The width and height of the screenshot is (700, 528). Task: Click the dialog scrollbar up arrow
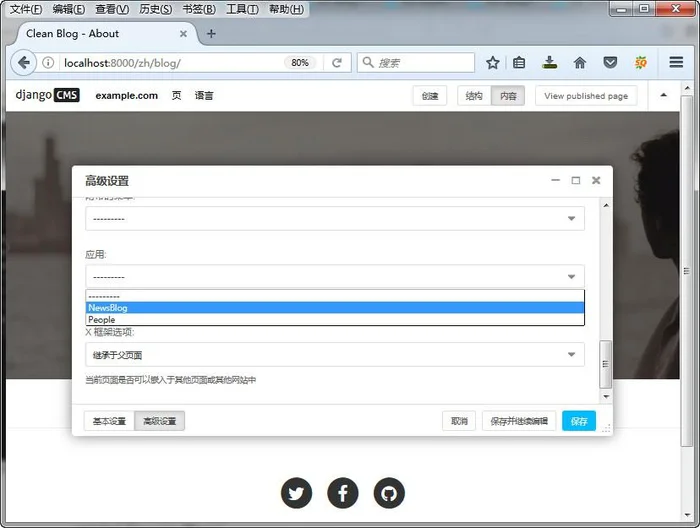606,205
